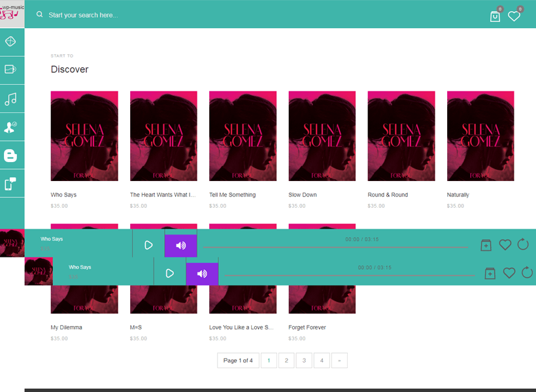Click the upper player album thumbnail
Viewport: 536px width, 392px height.
pyautogui.click(x=12, y=243)
